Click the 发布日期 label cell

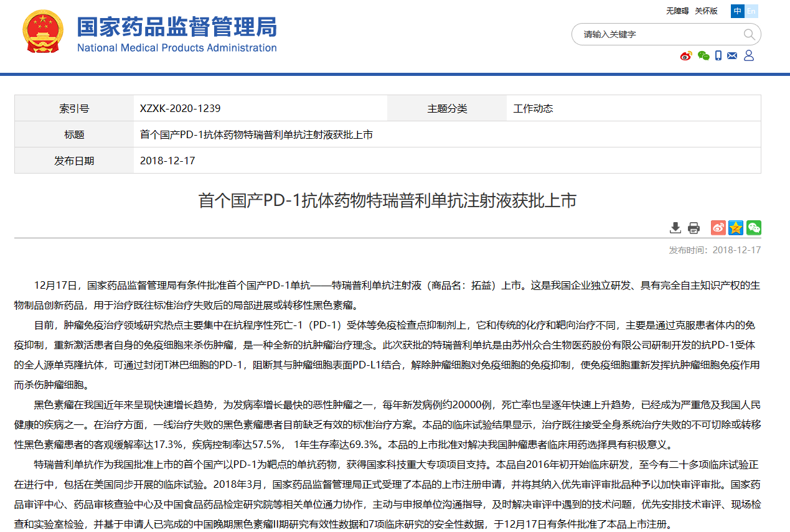coord(74,161)
